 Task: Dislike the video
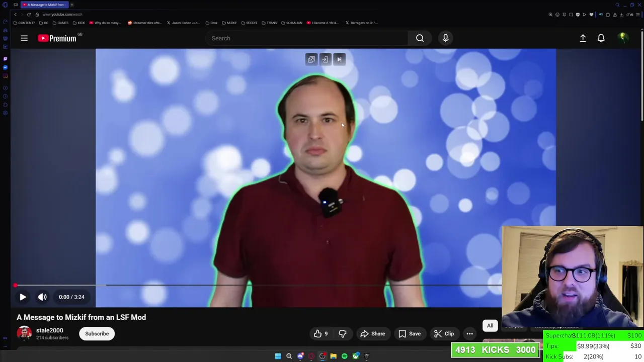(343, 333)
